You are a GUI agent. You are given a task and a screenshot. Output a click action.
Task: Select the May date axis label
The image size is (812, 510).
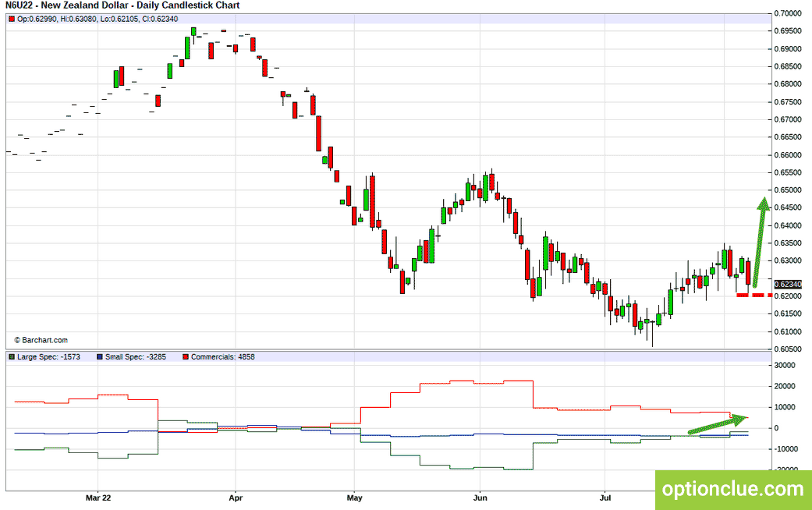click(x=355, y=498)
